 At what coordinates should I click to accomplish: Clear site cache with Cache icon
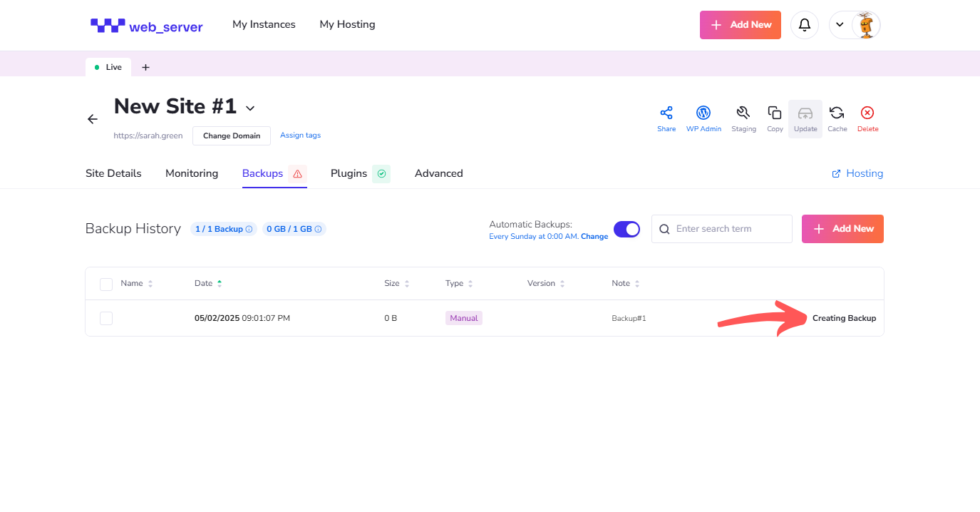(837, 113)
